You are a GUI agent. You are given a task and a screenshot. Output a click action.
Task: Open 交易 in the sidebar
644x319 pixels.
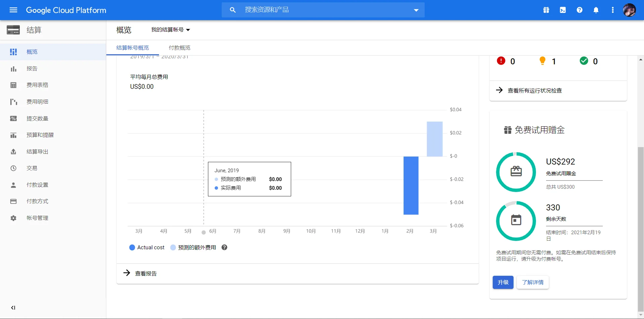pyautogui.click(x=53, y=168)
